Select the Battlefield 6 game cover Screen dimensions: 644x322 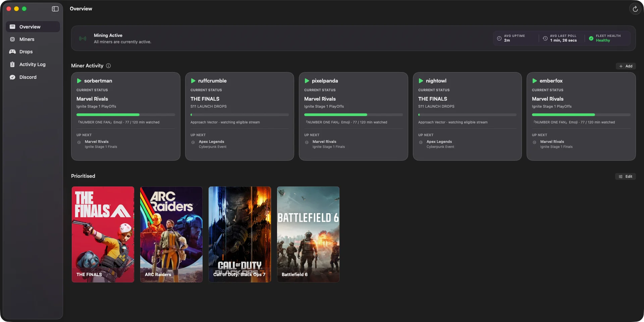coord(308,234)
